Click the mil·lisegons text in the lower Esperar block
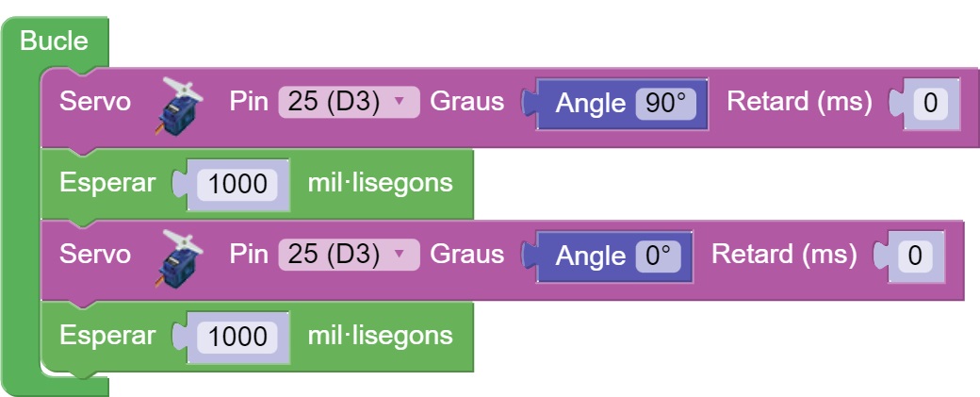 pos(380,336)
